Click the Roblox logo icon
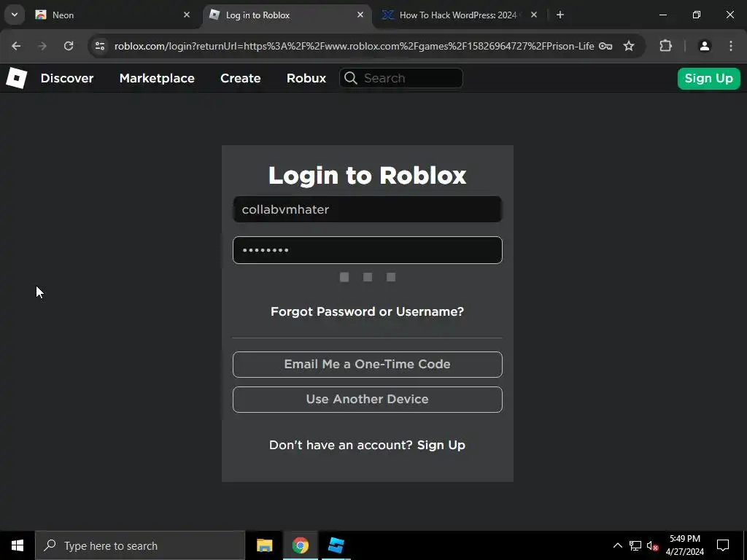 point(16,78)
